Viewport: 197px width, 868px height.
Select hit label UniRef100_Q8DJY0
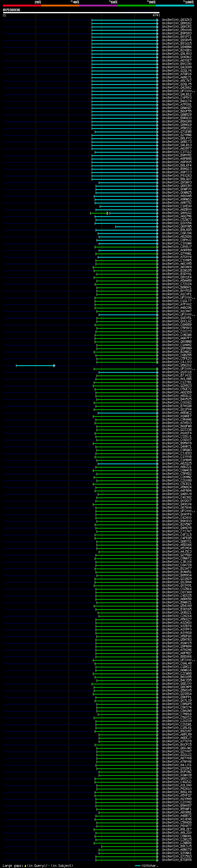177,684
